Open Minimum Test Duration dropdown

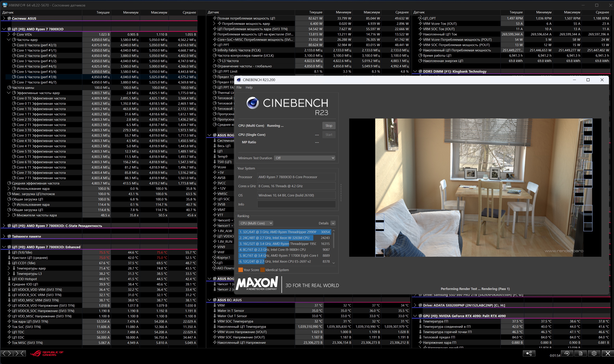click(x=305, y=158)
